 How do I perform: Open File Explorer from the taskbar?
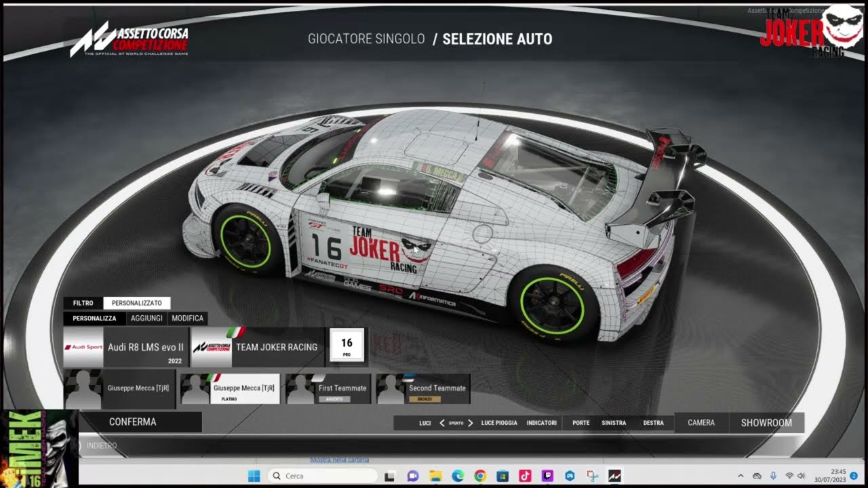click(435, 476)
